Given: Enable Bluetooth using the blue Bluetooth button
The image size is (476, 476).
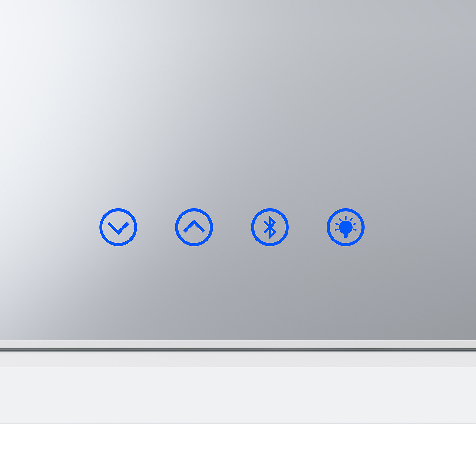Looking at the screenshot, I should 270,227.
